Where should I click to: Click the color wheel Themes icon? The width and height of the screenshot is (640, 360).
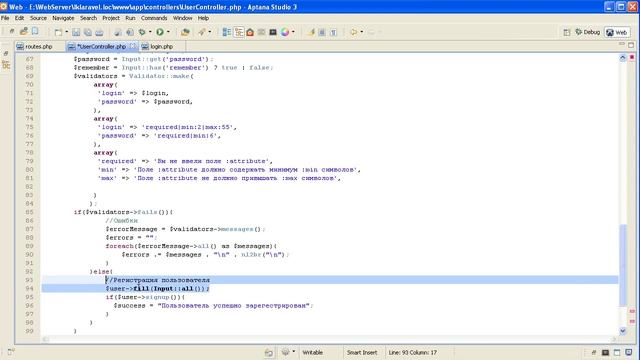click(285, 32)
